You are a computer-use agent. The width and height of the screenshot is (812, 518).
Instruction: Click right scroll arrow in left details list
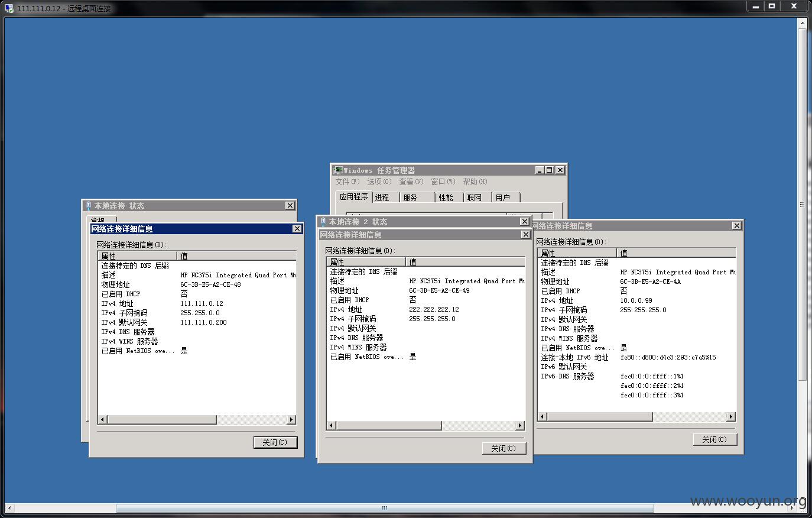click(291, 420)
